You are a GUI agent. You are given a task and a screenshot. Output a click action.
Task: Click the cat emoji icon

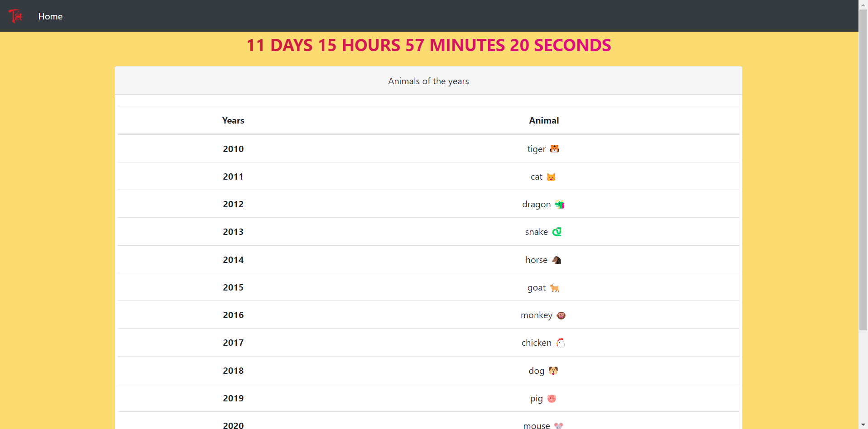551,177
